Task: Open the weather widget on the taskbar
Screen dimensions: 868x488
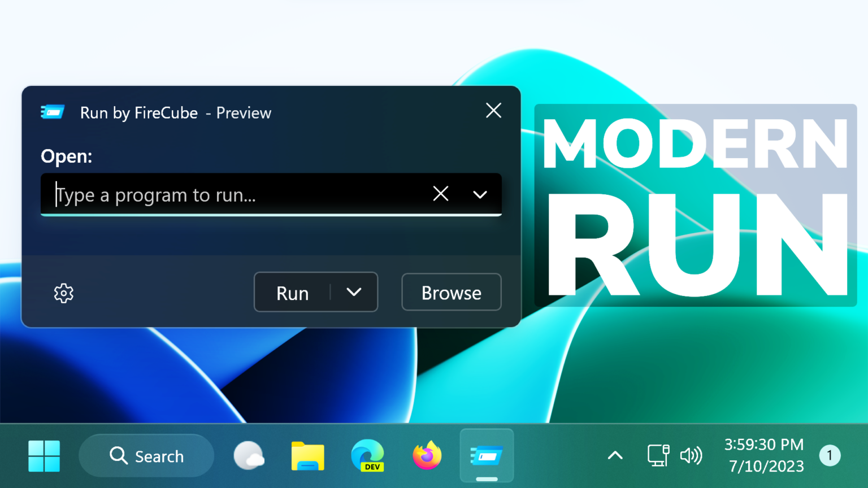Action: (x=249, y=455)
